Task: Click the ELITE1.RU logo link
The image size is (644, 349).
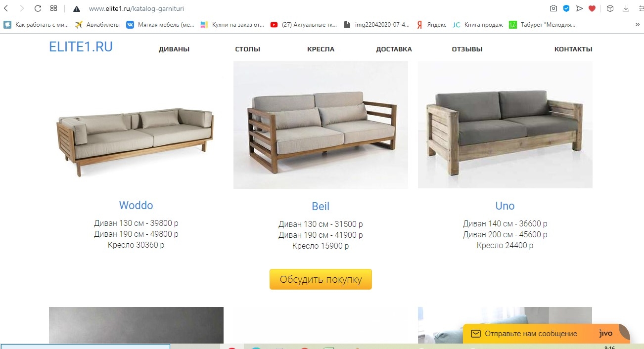Action: coord(81,46)
